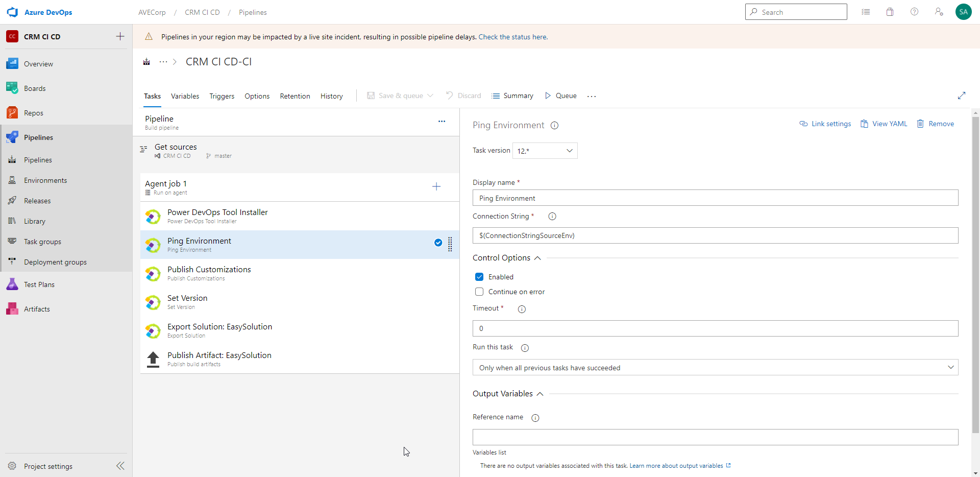Click the pipeline icon in the breadcrumb

point(146,62)
